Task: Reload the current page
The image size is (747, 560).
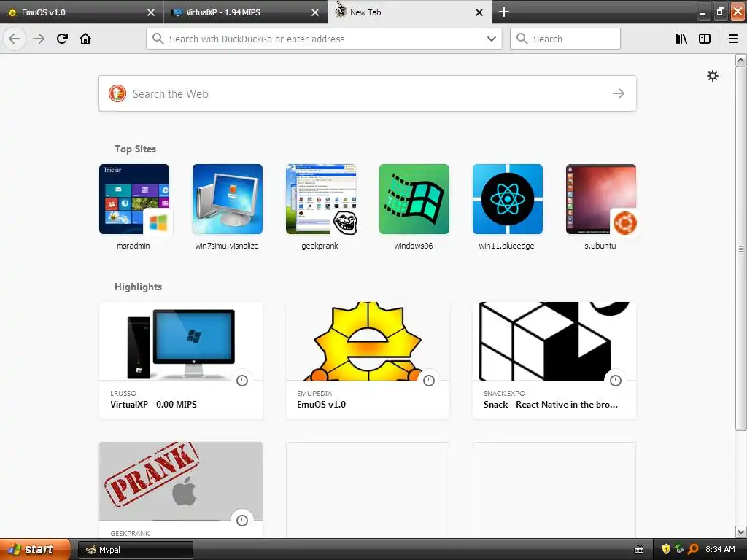Action: coord(62,39)
